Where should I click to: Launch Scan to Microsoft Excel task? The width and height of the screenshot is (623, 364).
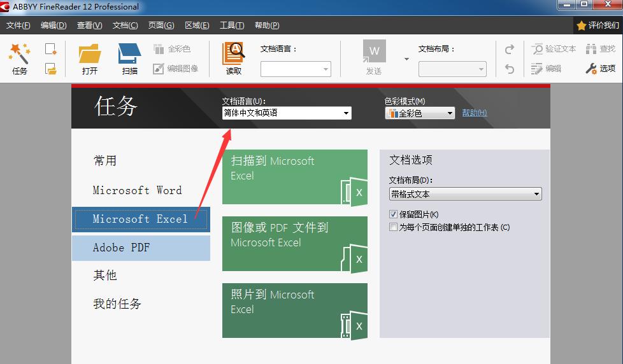pyautogui.click(x=295, y=177)
